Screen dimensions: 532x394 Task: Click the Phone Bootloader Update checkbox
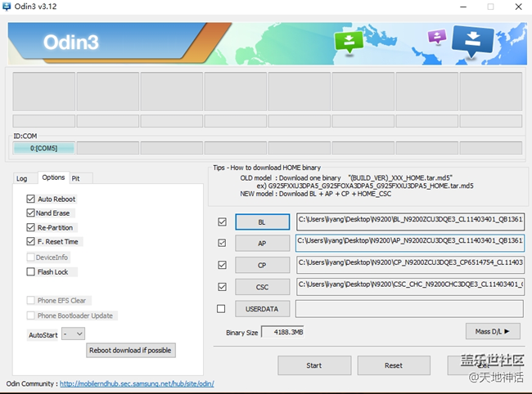(x=30, y=316)
